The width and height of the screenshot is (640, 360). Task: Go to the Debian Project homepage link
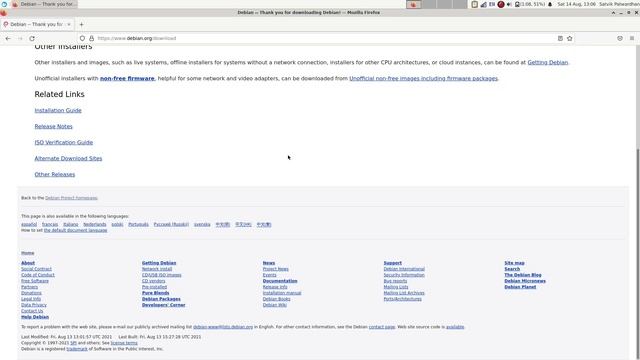(71, 198)
